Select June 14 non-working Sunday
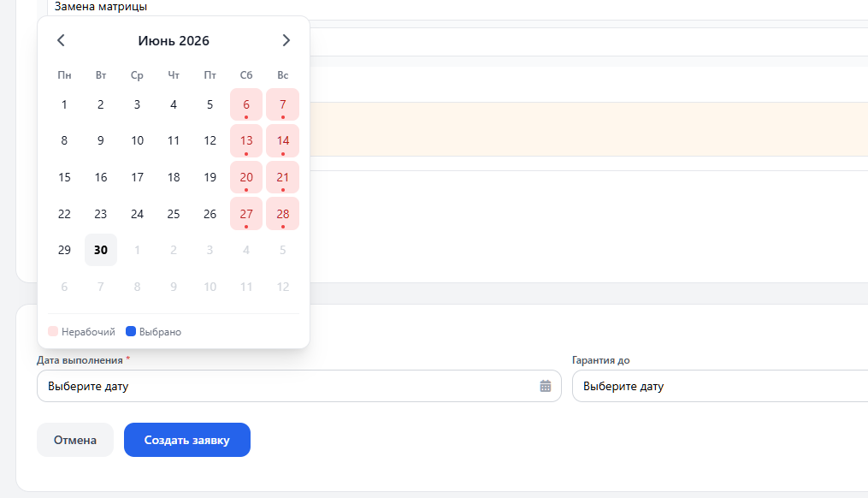This screenshot has height=498, width=868. [x=283, y=140]
